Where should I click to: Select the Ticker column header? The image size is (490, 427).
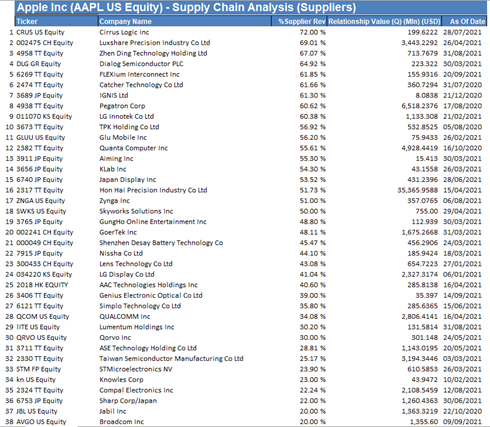pos(56,21)
